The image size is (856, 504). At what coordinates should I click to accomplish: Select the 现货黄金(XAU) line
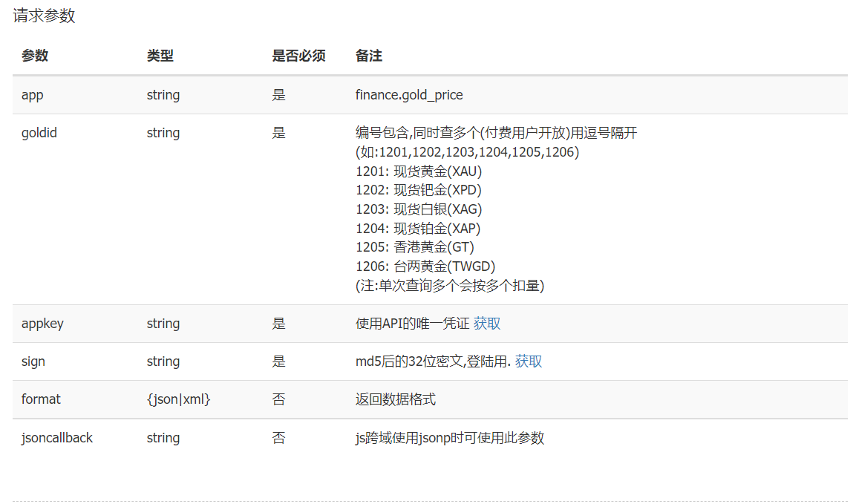point(418,171)
